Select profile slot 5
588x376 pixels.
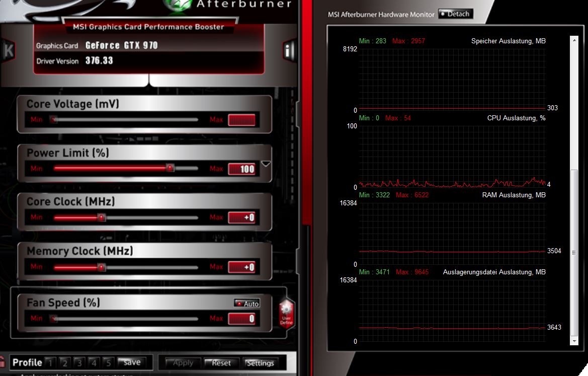tap(108, 362)
